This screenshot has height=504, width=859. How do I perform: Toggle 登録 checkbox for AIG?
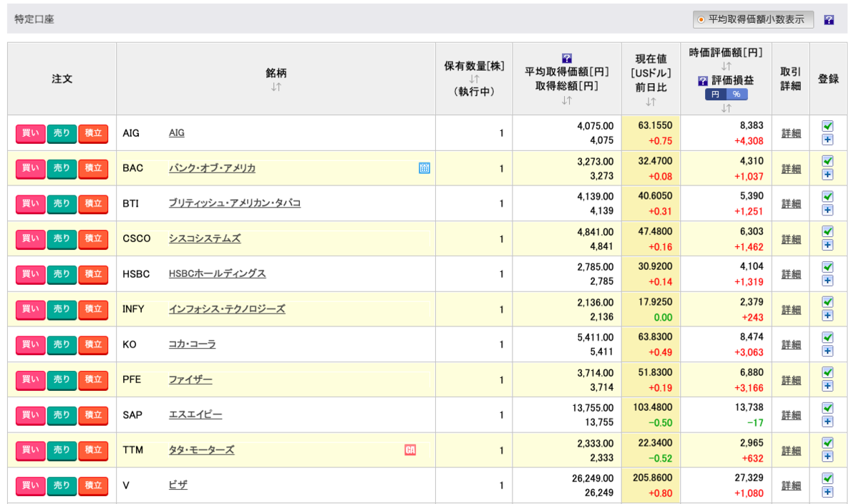pos(828,125)
